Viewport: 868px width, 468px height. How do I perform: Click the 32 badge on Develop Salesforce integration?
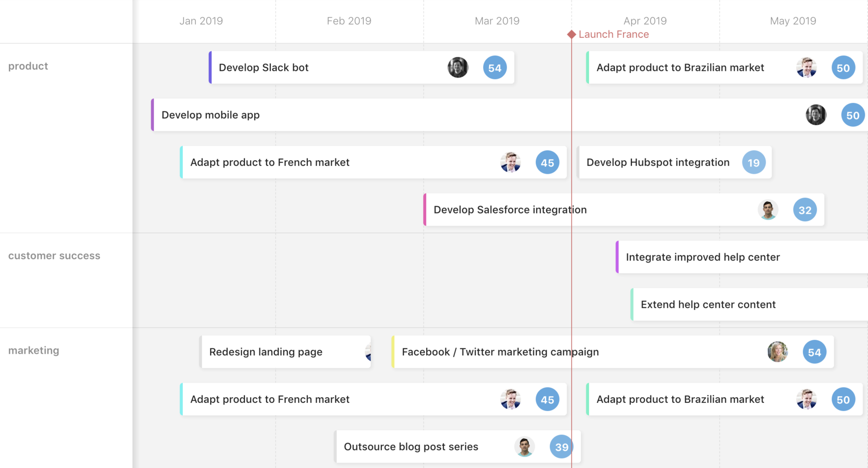click(804, 210)
